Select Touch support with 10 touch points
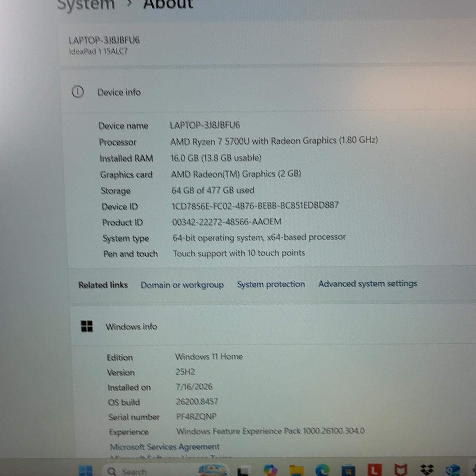The width and height of the screenshot is (476, 476). click(x=239, y=253)
